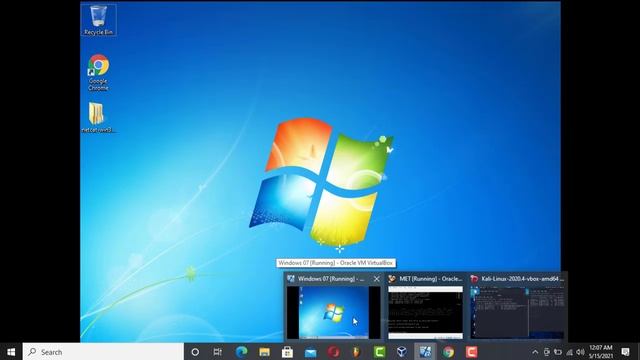Open File Explorer from taskbar
Screen dimensions: 640x360
(x=264, y=352)
